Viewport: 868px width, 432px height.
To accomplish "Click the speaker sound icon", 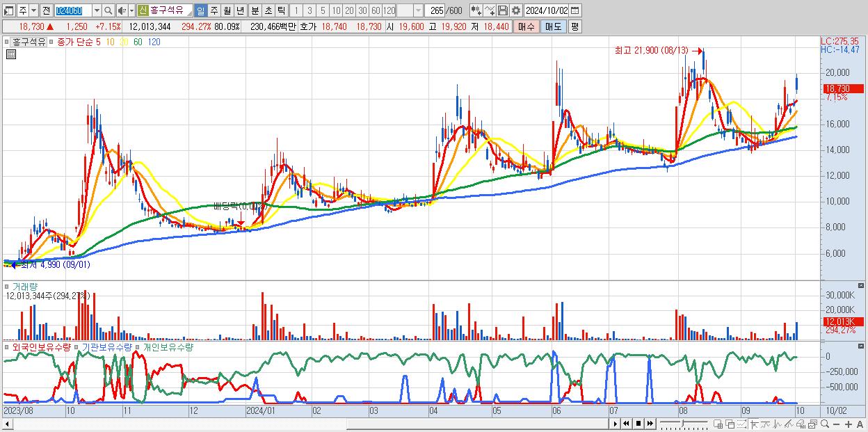I will click(x=122, y=10).
